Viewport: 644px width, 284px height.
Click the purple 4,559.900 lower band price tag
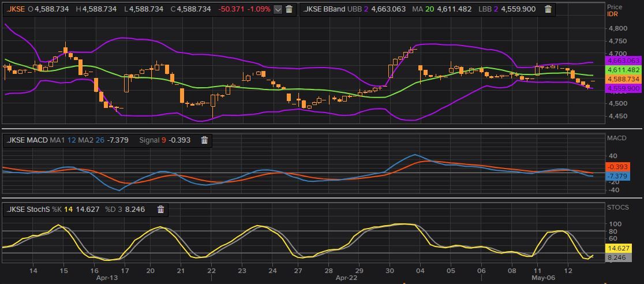623,88
